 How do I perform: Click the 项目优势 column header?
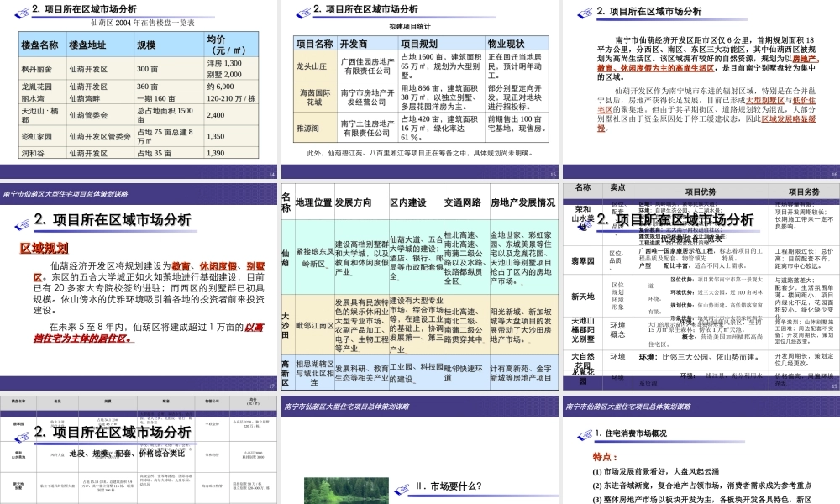pyautogui.click(x=701, y=192)
